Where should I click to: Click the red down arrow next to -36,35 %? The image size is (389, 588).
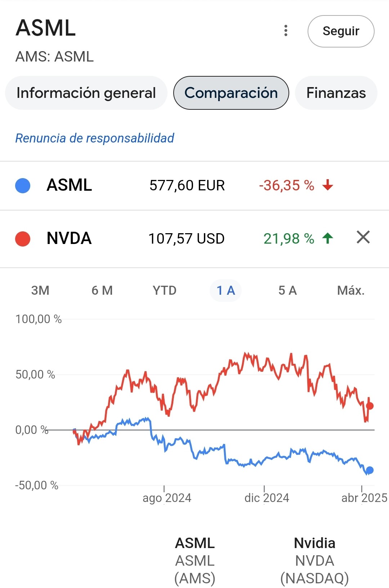coord(328,185)
